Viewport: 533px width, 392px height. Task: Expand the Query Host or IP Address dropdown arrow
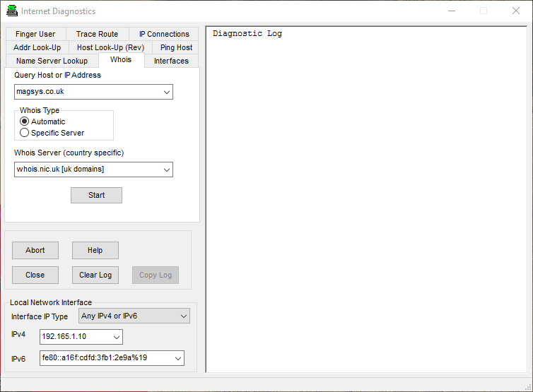pyautogui.click(x=167, y=92)
